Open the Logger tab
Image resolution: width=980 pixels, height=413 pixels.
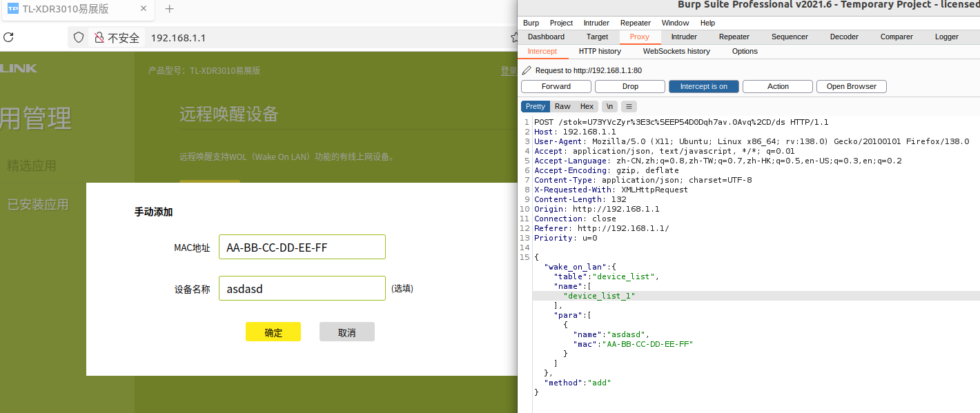pos(947,37)
